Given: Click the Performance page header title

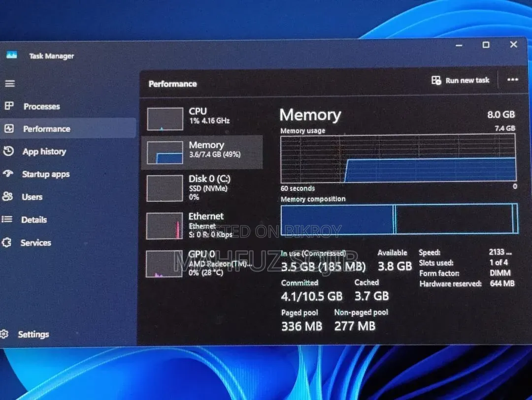Looking at the screenshot, I should click(x=173, y=84).
